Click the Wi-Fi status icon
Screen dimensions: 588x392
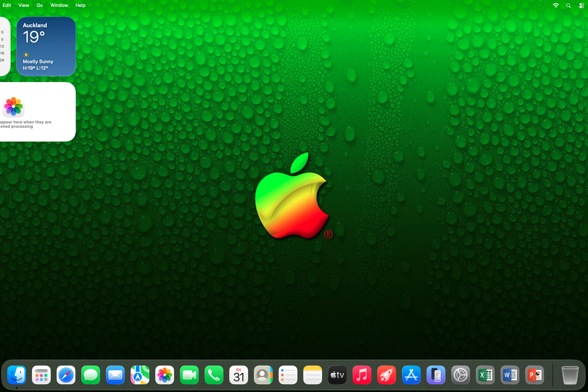point(555,5)
